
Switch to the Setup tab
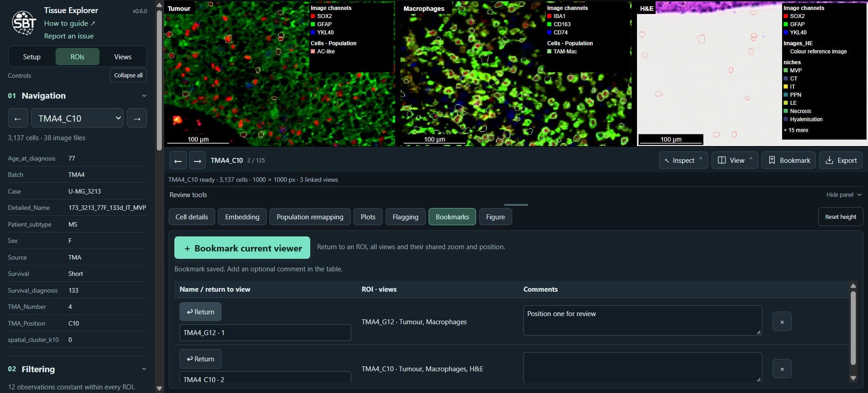click(32, 57)
